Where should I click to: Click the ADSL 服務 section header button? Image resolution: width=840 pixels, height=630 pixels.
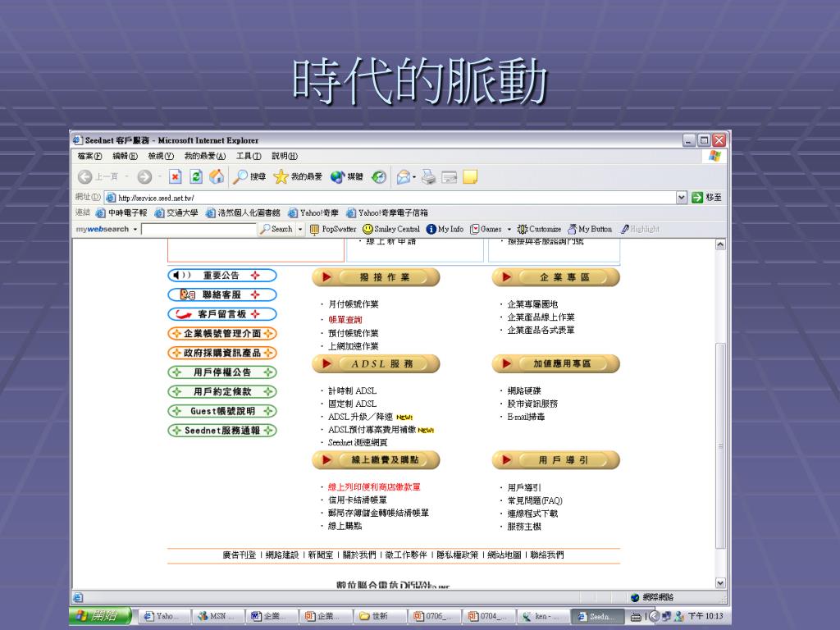(376, 363)
